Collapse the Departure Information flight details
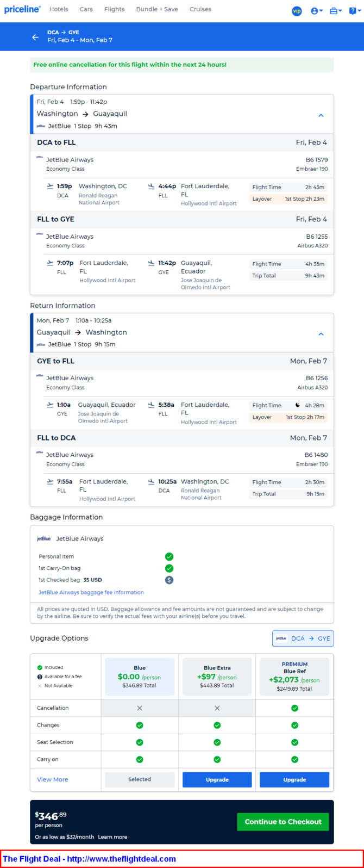 (x=321, y=115)
